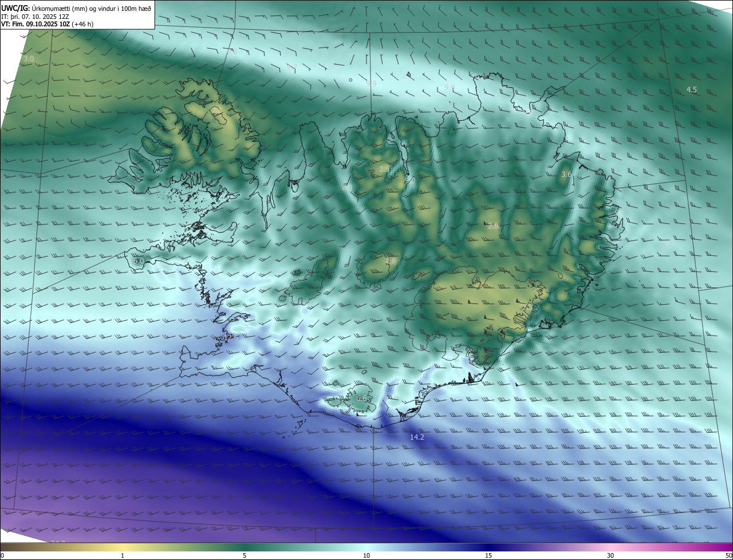The height and width of the screenshot is (560, 733).
Task: Click the '5' tick on the color scale
Action: [245, 556]
